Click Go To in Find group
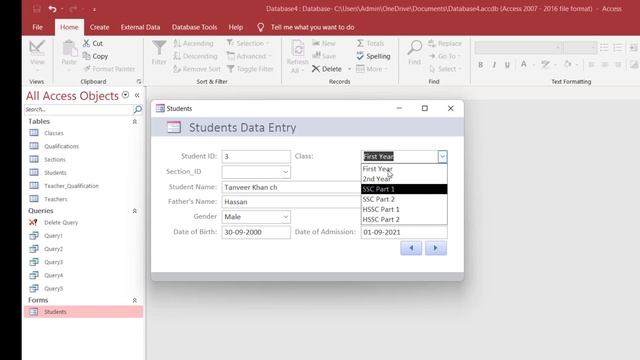Screen dimensions: 640x360 pyautogui.click(x=444, y=56)
